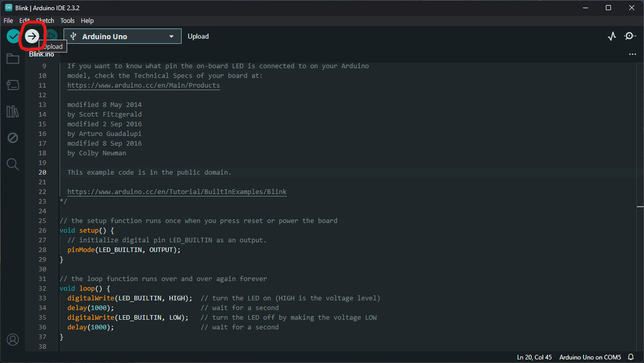The height and width of the screenshot is (363, 644).
Task: Click the text 'by Scott Fitzgerald'
Action: (x=104, y=115)
